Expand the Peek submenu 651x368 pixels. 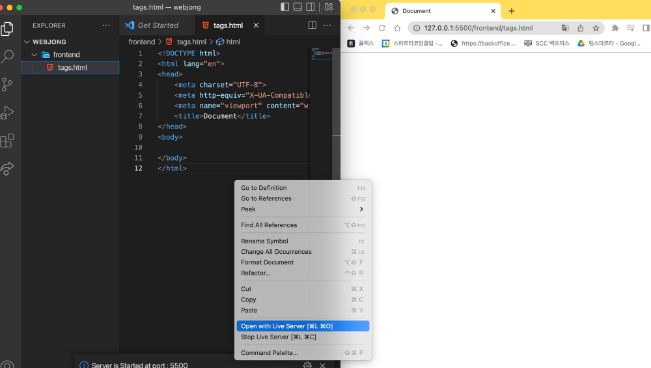[x=303, y=209]
